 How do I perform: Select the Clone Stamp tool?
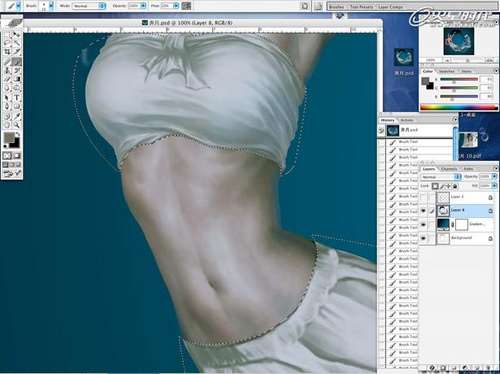(7, 70)
